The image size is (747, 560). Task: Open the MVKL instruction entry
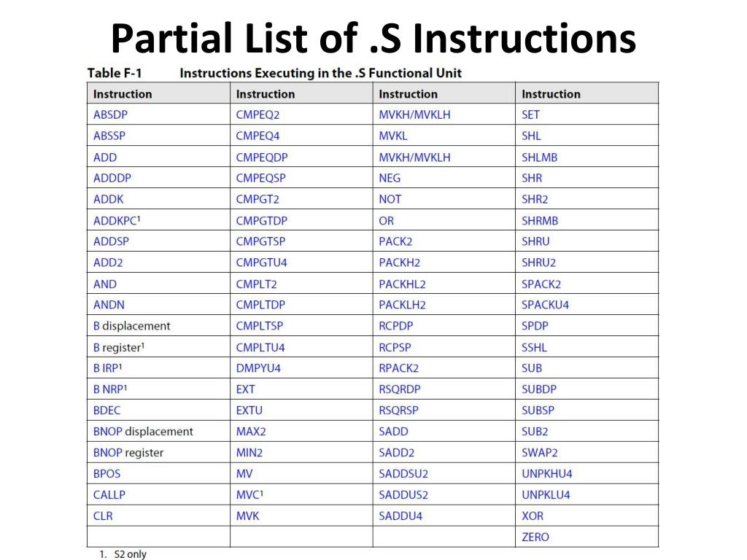[x=393, y=136]
